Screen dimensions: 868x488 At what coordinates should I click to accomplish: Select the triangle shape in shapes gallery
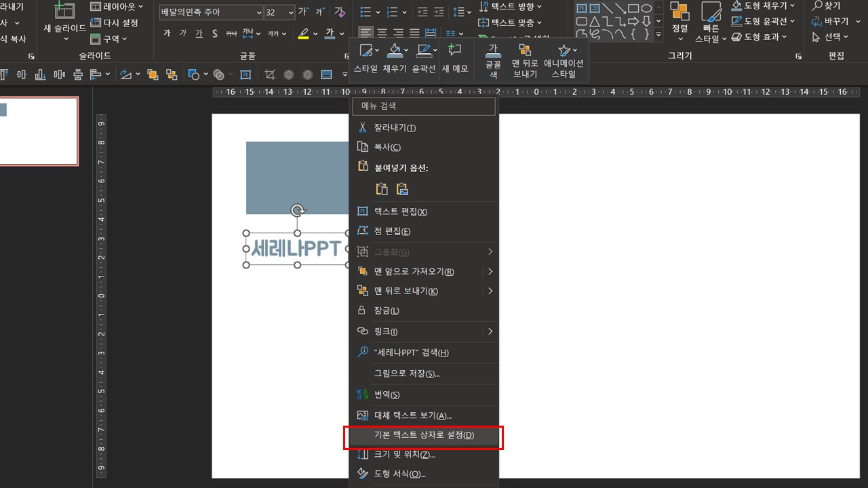click(x=594, y=21)
